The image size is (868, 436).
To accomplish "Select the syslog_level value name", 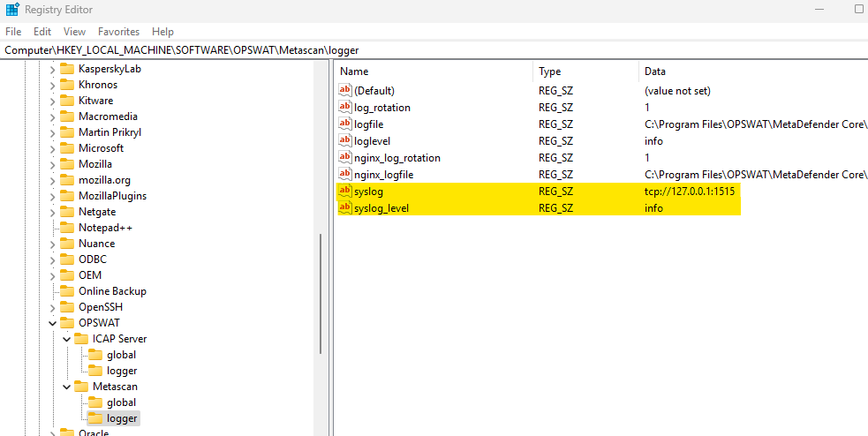I will pyautogui.click(x=381, y=208).
